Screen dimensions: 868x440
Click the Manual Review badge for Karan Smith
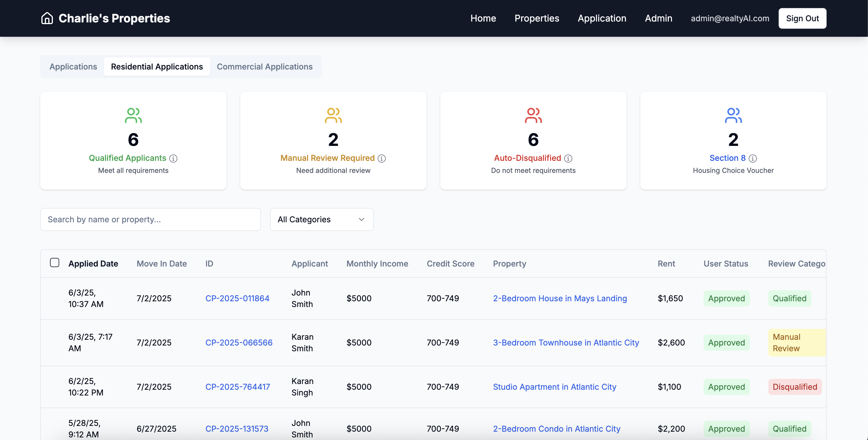click(x=796, y=342)
